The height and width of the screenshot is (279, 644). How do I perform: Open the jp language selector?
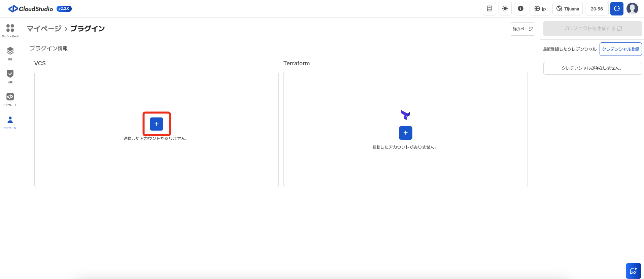tap(540, 9)
